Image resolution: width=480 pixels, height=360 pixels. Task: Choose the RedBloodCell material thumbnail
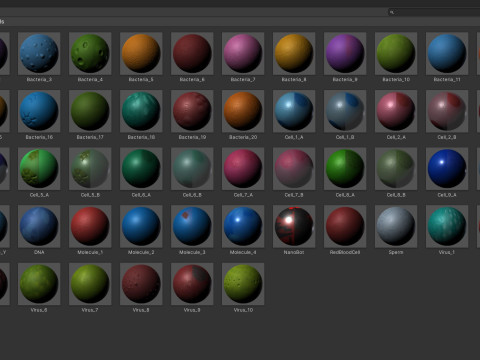coord(345,226)
